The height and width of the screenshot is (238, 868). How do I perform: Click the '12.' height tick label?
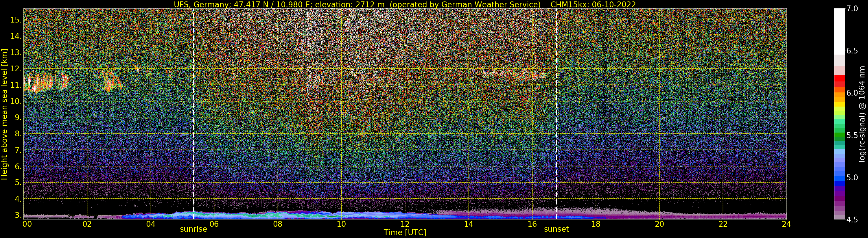pyautogui.click(x=16, y=69)
